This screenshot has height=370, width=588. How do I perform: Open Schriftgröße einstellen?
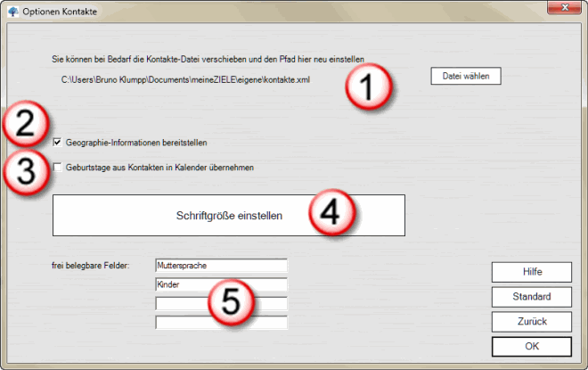[229, 215]
